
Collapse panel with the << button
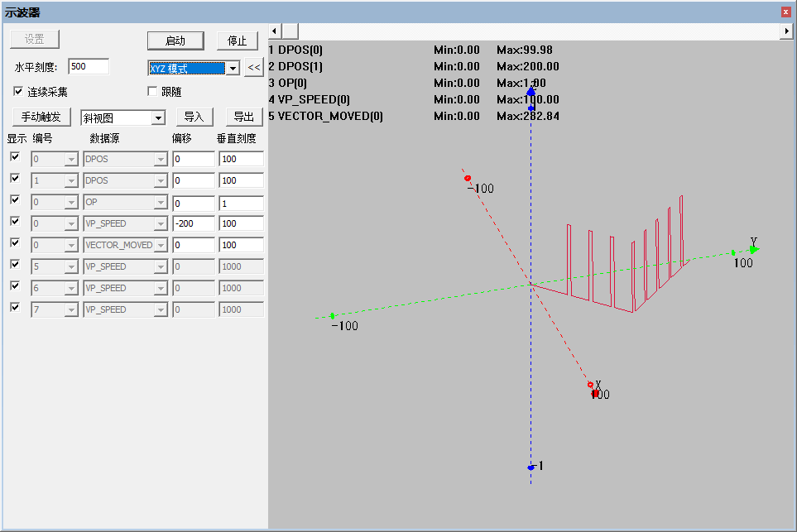pos(253,68)
